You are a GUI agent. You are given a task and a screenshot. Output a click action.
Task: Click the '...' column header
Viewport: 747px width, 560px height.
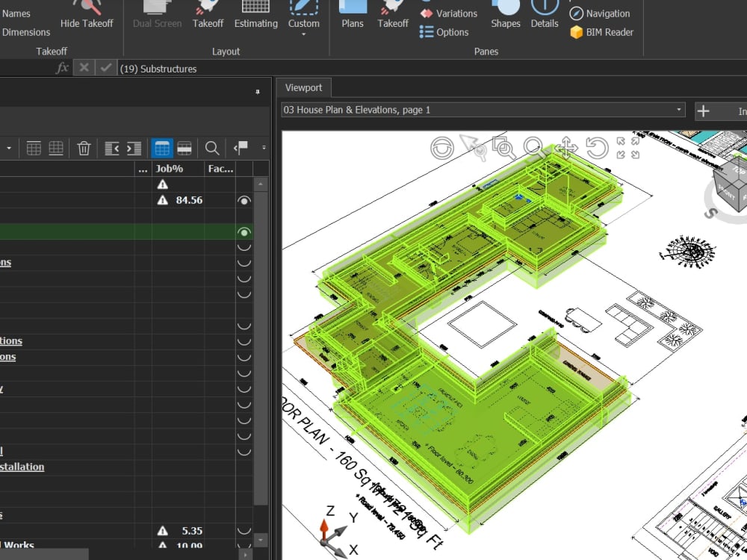[x=143, y=169]
